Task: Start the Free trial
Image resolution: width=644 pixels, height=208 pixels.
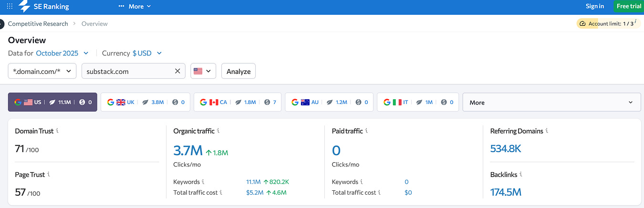Action: [629, 6]
